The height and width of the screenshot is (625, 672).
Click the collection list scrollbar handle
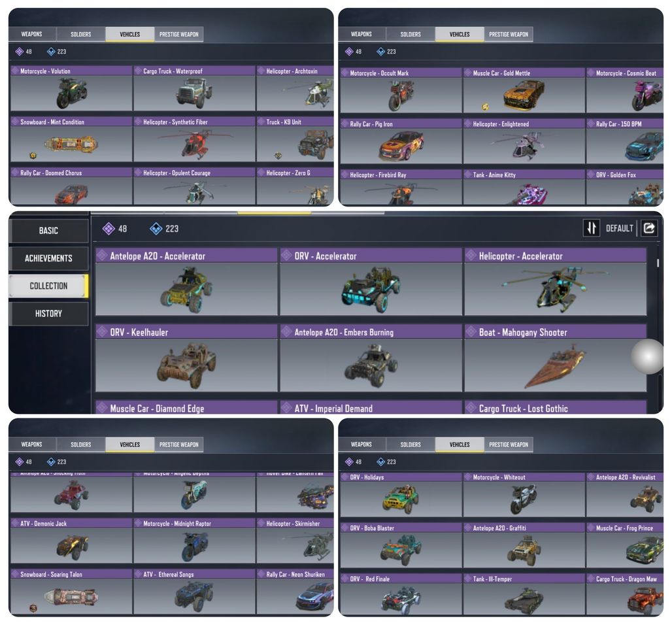pos(658,262)
